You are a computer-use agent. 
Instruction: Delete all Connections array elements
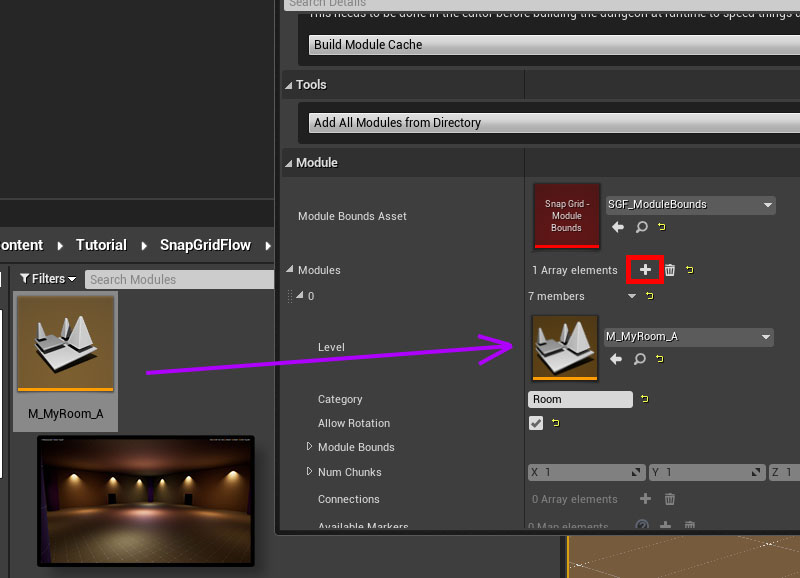[x=670, y=499]
